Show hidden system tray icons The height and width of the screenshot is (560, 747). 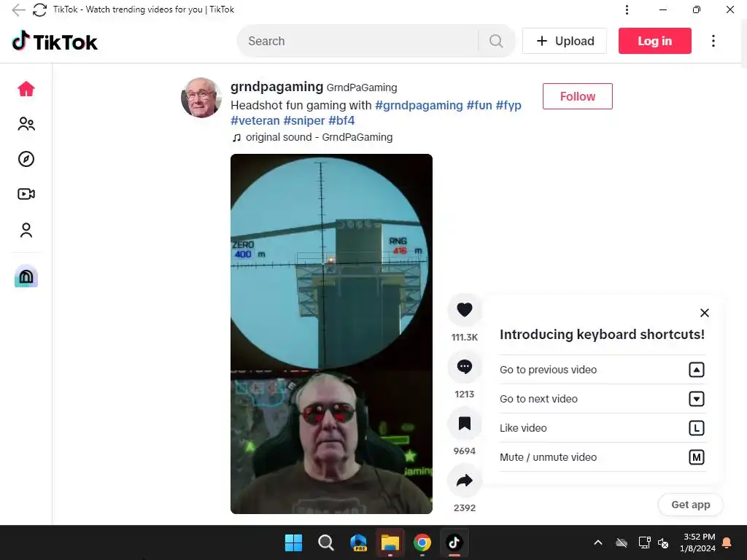[598, 542]
